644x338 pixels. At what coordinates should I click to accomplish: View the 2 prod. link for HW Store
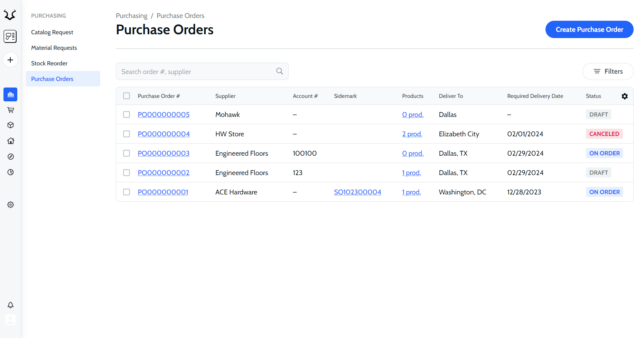point(412,134)
